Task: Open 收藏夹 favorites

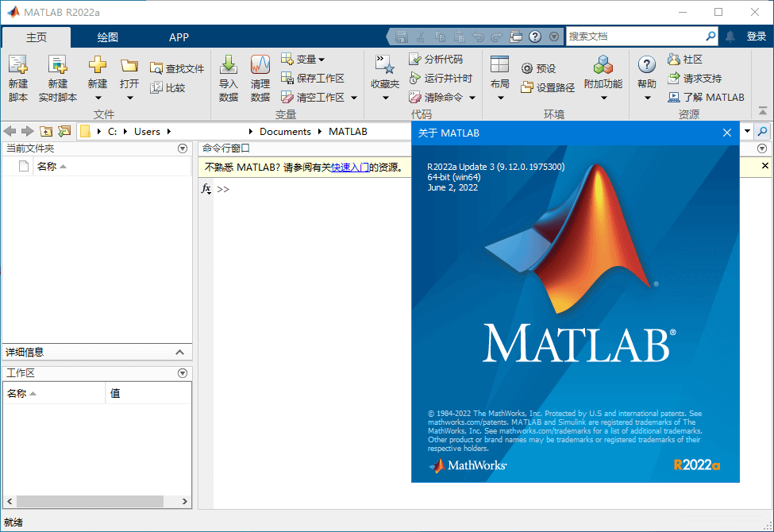Action: tap(385, 78)
